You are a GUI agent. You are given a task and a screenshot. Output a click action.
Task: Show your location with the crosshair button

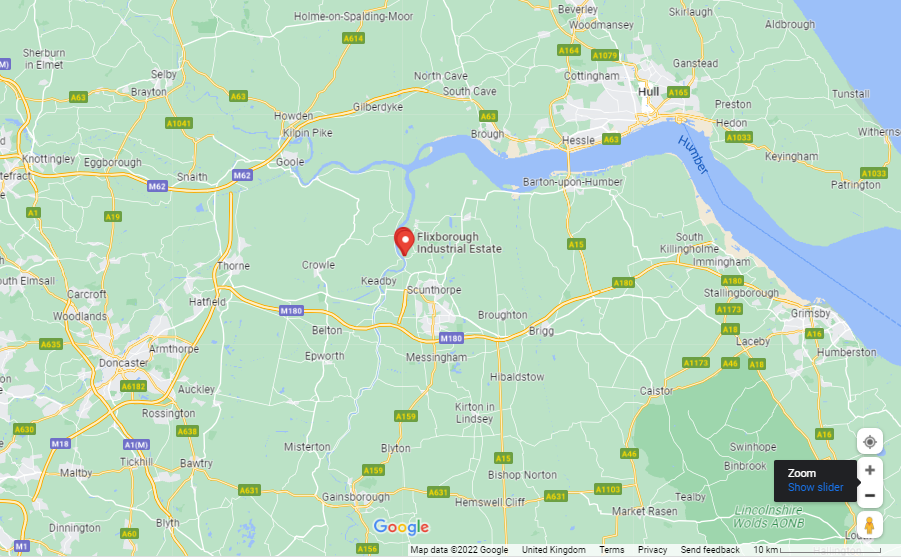[x=869, y=441]
